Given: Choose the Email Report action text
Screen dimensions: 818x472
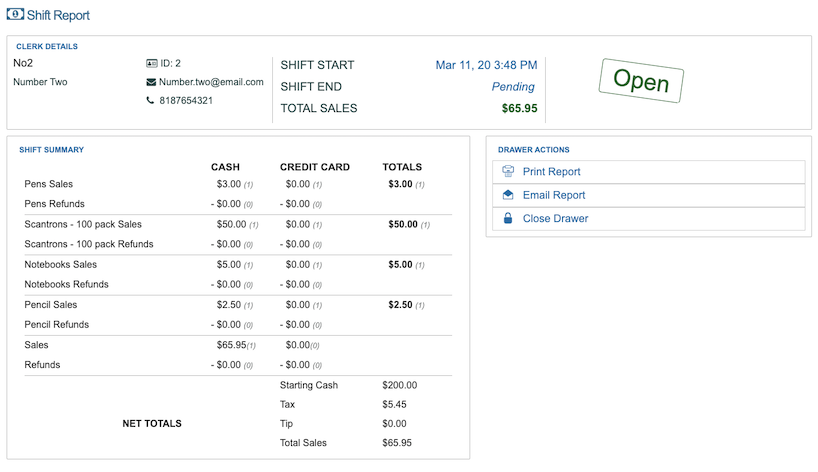Looking at the screenshot, I should (554, 195).
